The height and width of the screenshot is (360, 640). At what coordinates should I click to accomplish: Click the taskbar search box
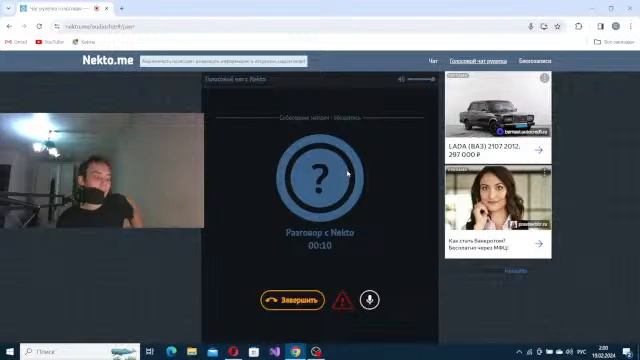(80, 351)
